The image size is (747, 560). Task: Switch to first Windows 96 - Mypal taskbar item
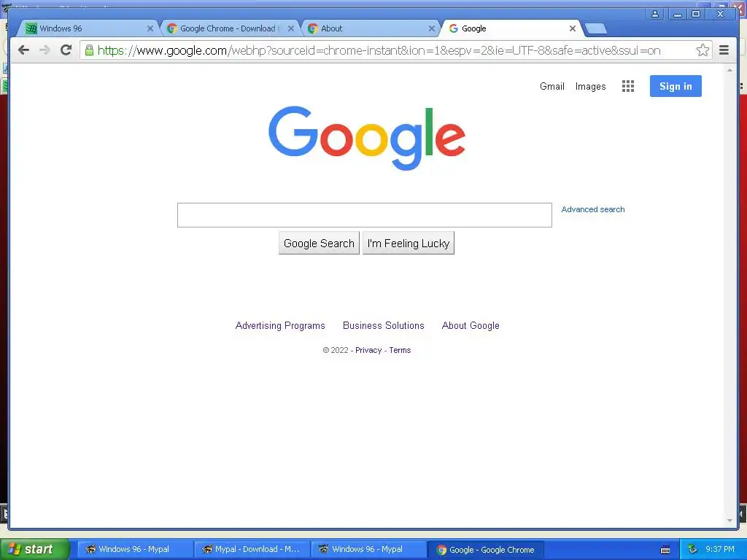pyautogui.click(x=135, y=549)
